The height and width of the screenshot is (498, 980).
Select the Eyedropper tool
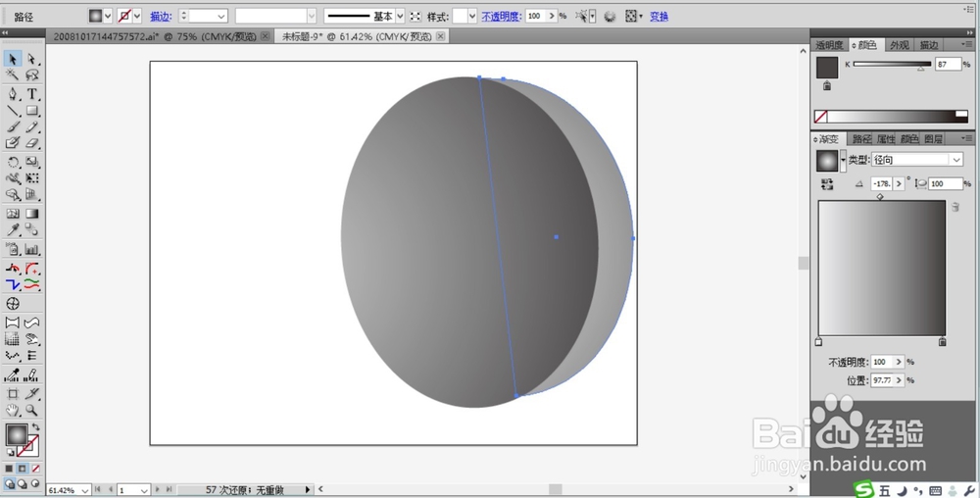click(13, 230)
